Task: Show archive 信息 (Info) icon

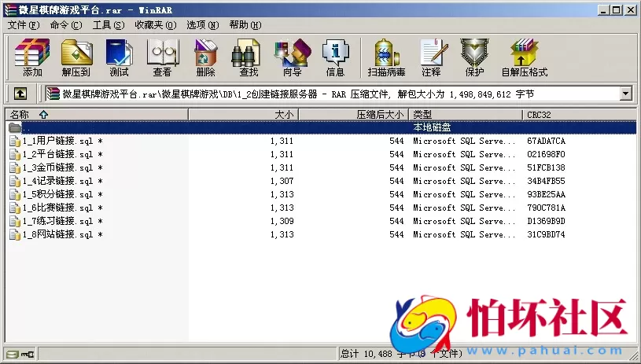Action: 335,57
